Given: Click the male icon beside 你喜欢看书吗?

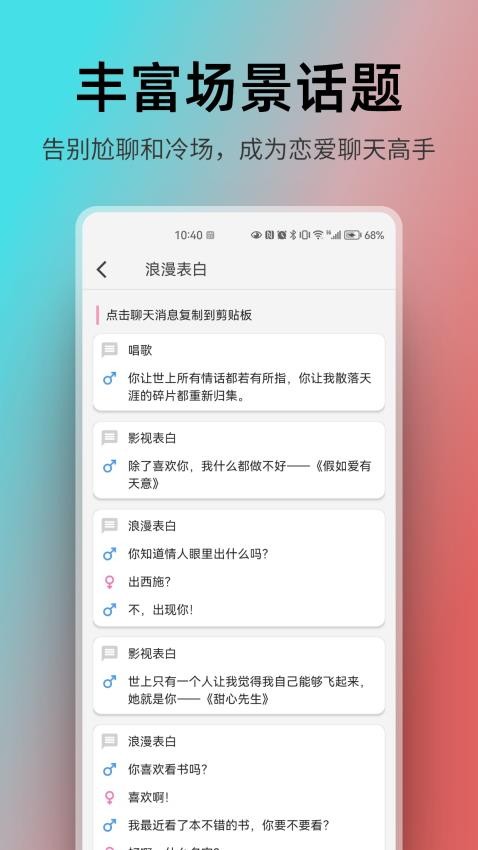Looking at the screenshot, I should [109, 769].
